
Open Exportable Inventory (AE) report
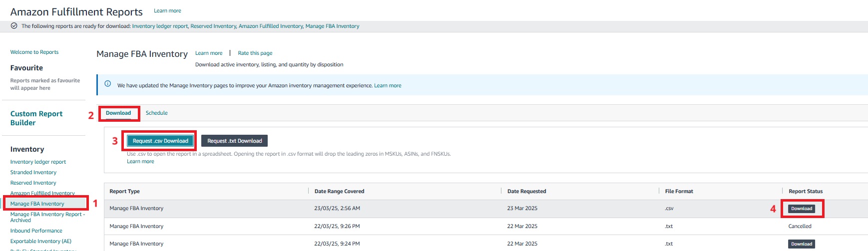41,242
